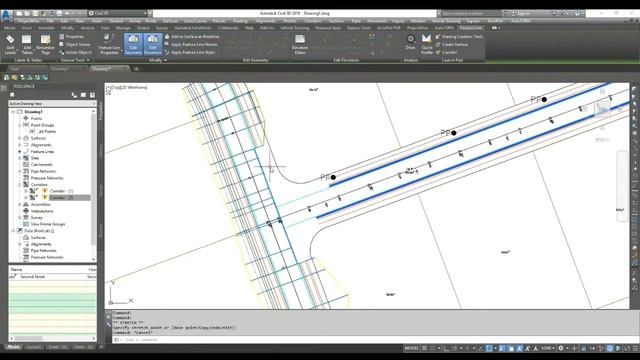Open the Properties palette in General Tools
This screenshot has height=360, width=640.
tap(72, 37)
